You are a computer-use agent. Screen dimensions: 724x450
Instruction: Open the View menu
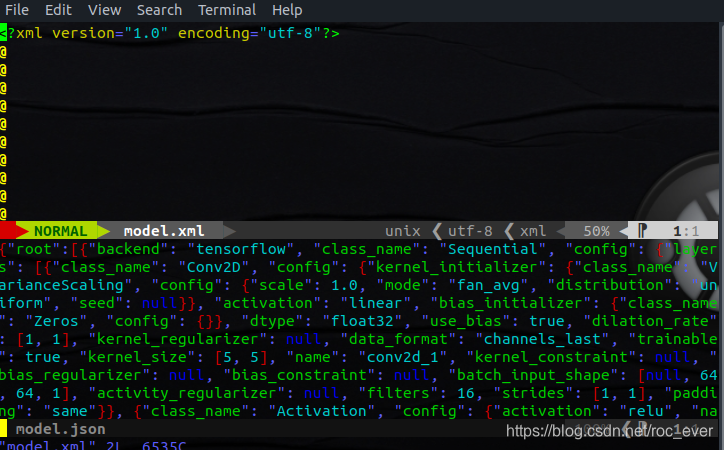tap(104, 10)
